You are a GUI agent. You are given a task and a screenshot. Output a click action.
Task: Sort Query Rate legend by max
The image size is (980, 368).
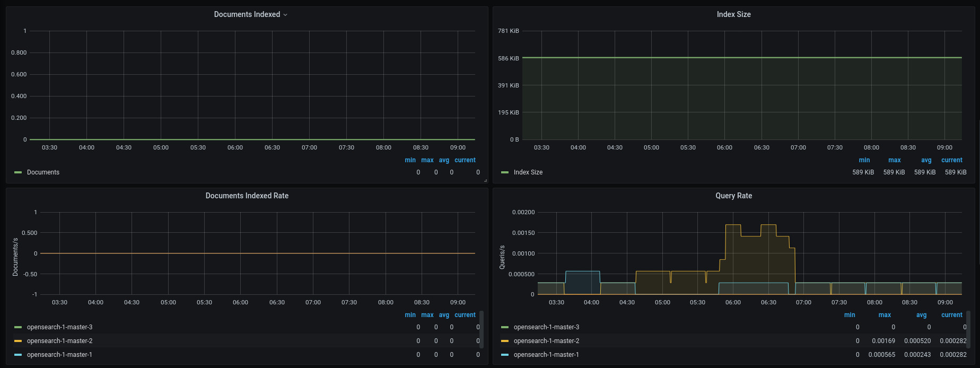[885, 315]
